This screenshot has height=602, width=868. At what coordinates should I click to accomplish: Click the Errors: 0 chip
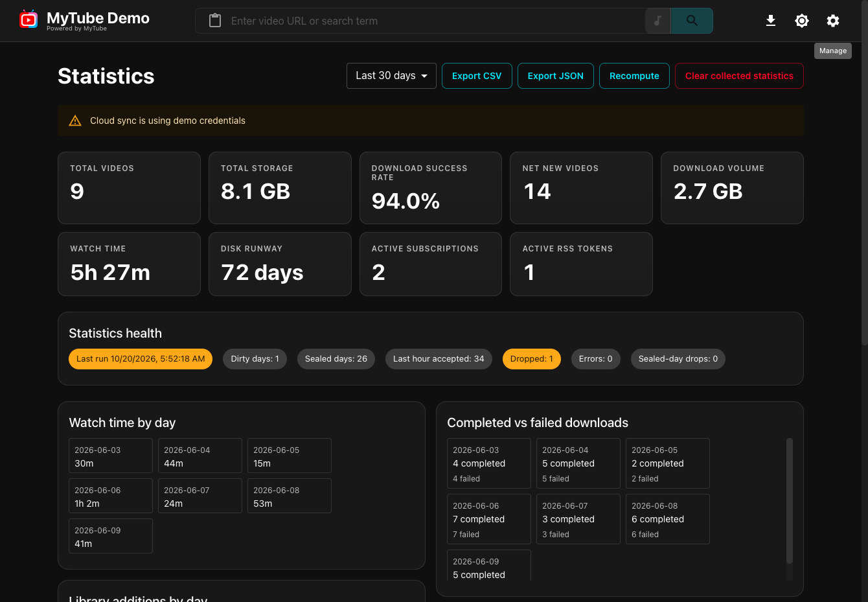(x=596, y=359)
